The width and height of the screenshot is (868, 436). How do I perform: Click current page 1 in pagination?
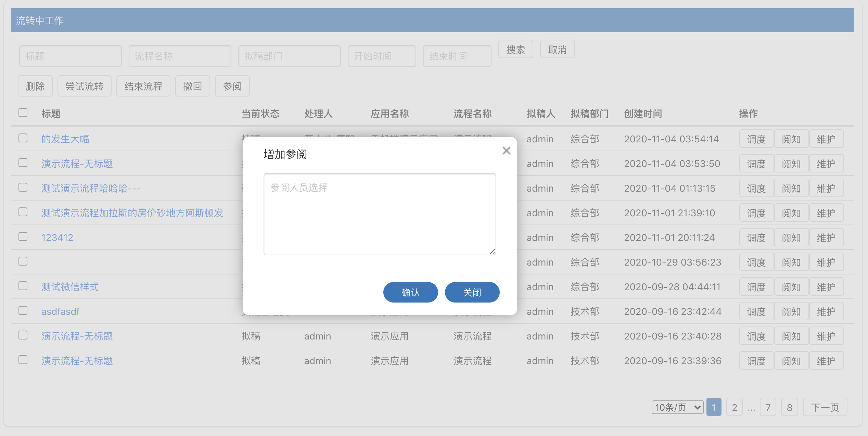(x=714, y=407)
